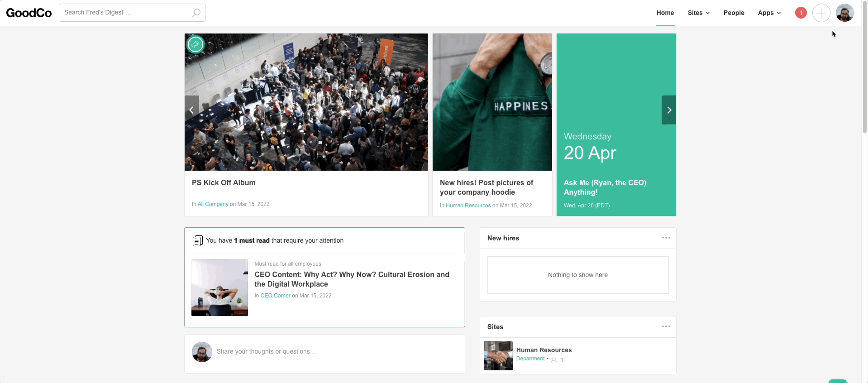This screenshot has height=383, width=868.
Task: Open the All Company site link
Action: tap(213, 204)
